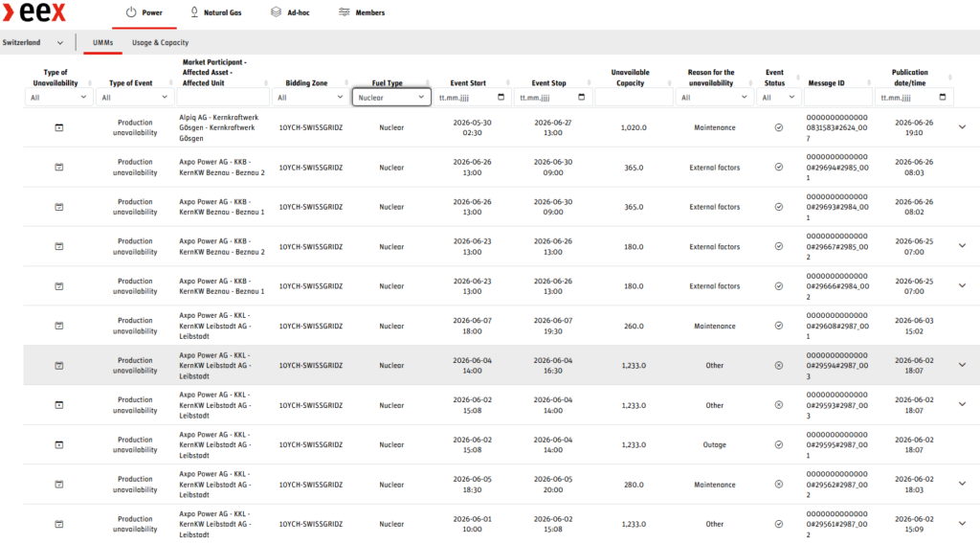
Task: Sort the table by Bidding Zone column
Action: coord(345,82)
